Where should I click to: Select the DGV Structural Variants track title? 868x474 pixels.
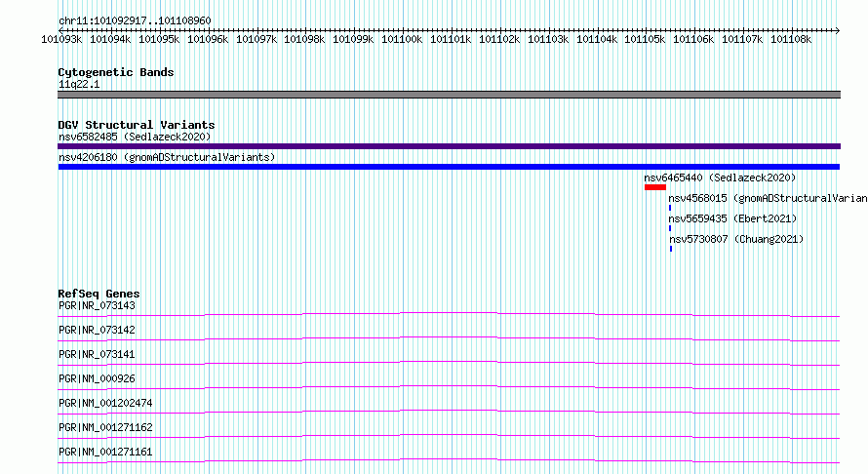click(x=137, y=125)
